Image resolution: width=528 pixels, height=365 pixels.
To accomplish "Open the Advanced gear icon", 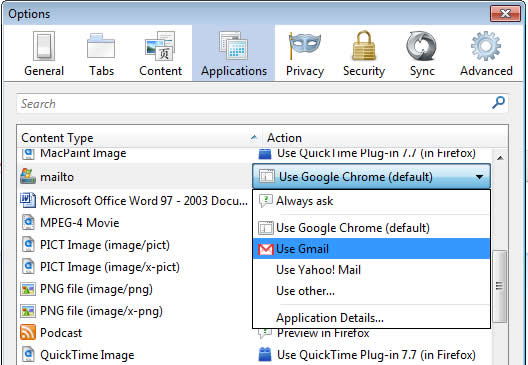I will click(486, 46).
